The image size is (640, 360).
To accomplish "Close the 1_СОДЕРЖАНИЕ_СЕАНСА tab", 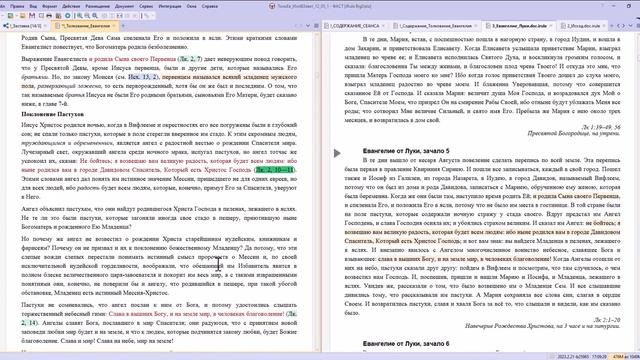I will (x=383, y=26).
